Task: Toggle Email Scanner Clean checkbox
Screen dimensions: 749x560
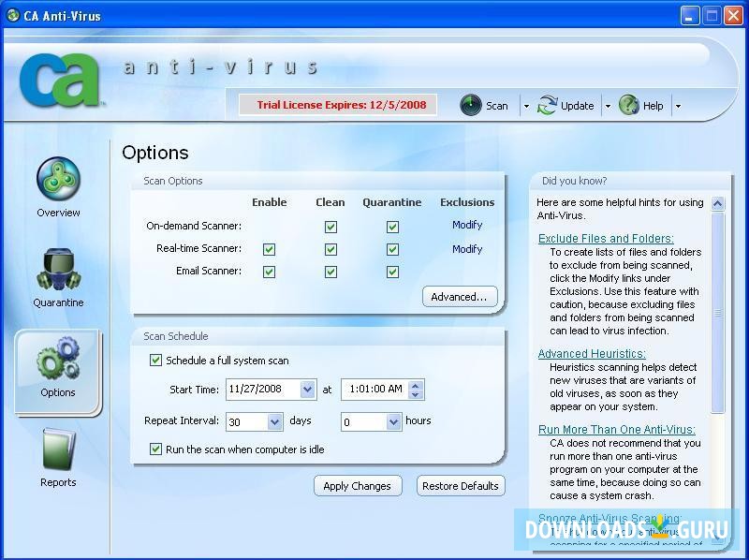Action: (x=330, y=272)
